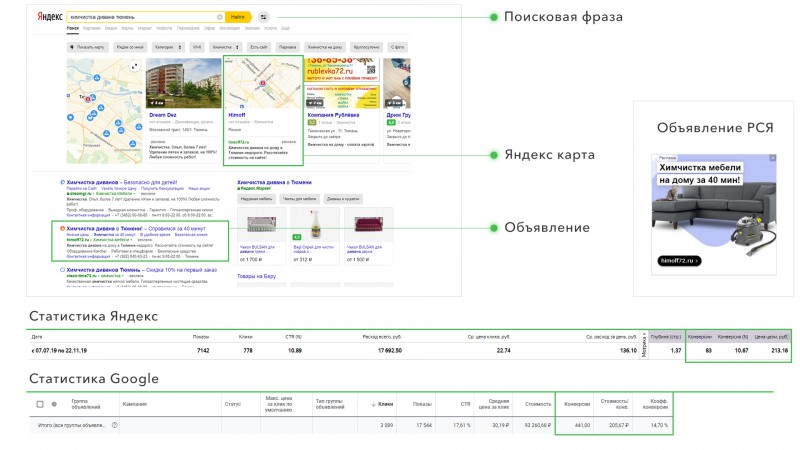
Task: Click sort arrow beside Клики column
Action: [x=373, y=404]
